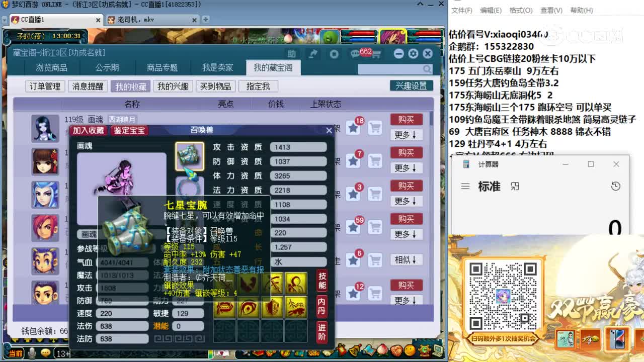Expand 更多 menu in the 画魂 row

click(x=406, y=135)
